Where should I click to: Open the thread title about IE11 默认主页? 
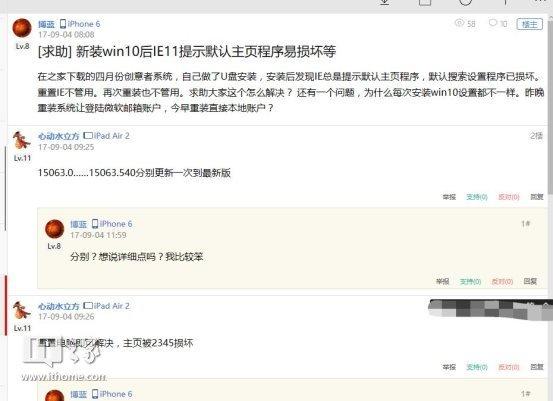pos(187,52)
